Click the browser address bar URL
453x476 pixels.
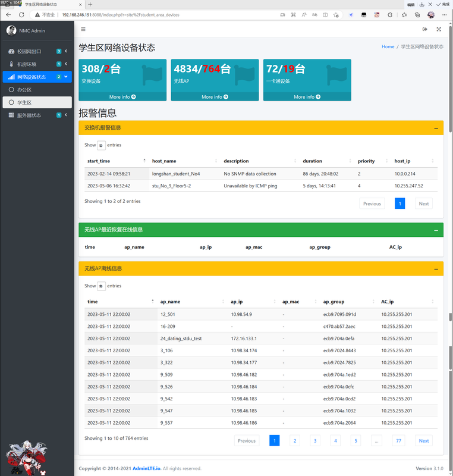click(x=120, y=14)
